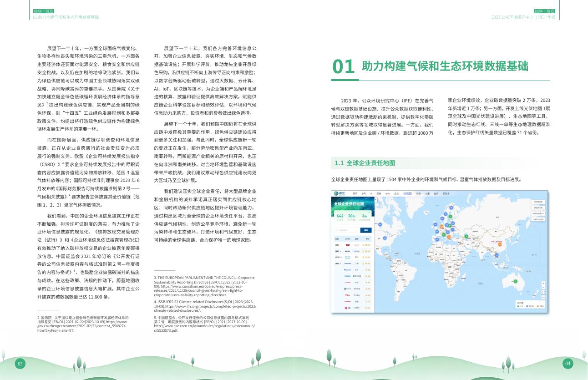Click the '2023 公众环境研究中心（IPE）年报' header text

523,17
